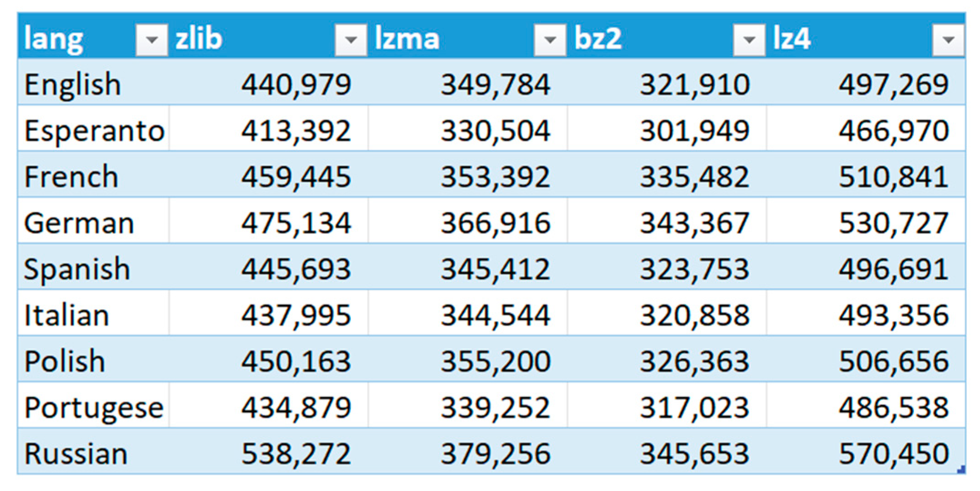Select Spanish bz2 cell 323,753
980x491 pixels.
coord(694,269)
